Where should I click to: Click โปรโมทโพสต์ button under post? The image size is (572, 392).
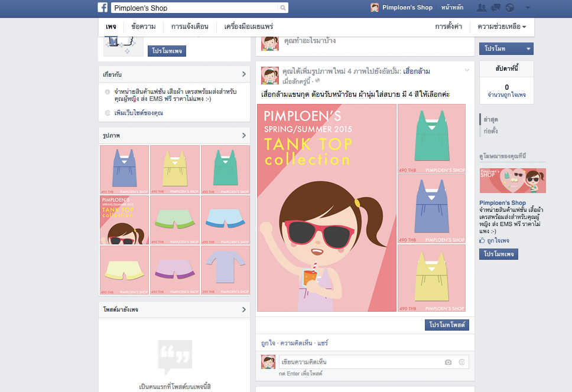tap(447, 325)
